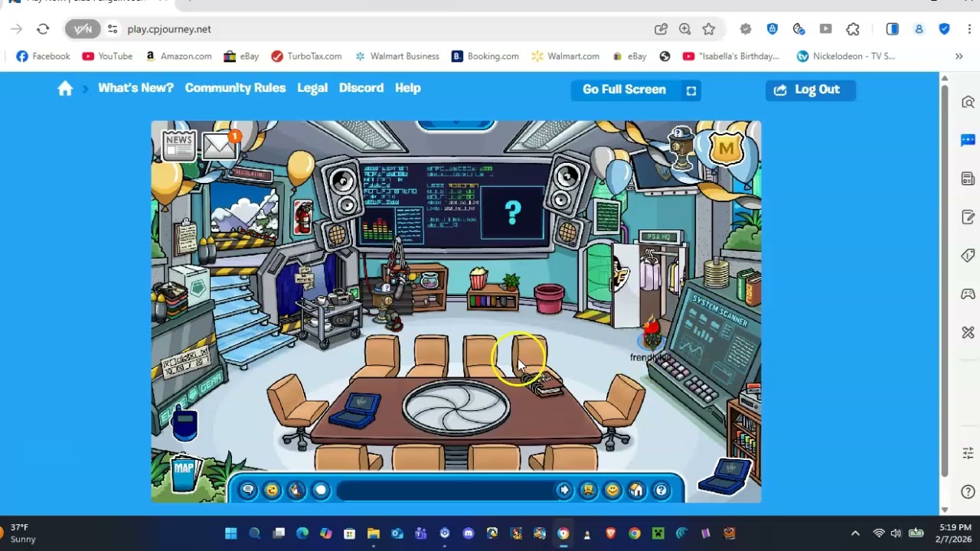Open the penguin actions menu
The width and height of the screenshot is (980, 551).
(296, 491)
